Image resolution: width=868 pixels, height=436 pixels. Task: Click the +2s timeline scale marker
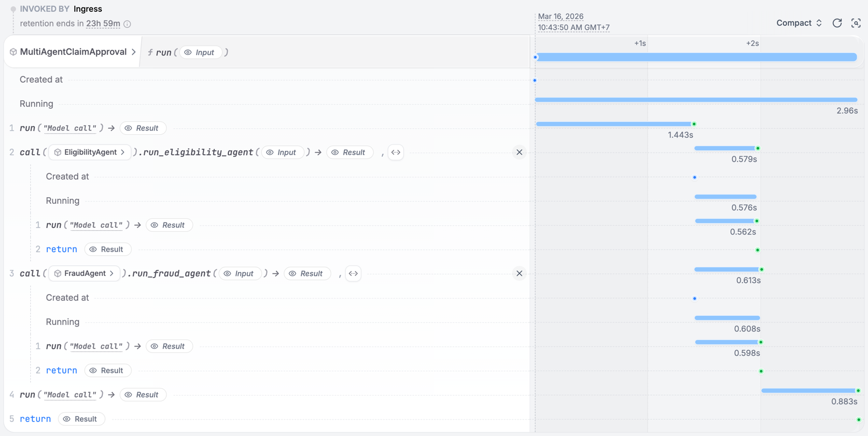pyautogui.click(x=752, y=43)
